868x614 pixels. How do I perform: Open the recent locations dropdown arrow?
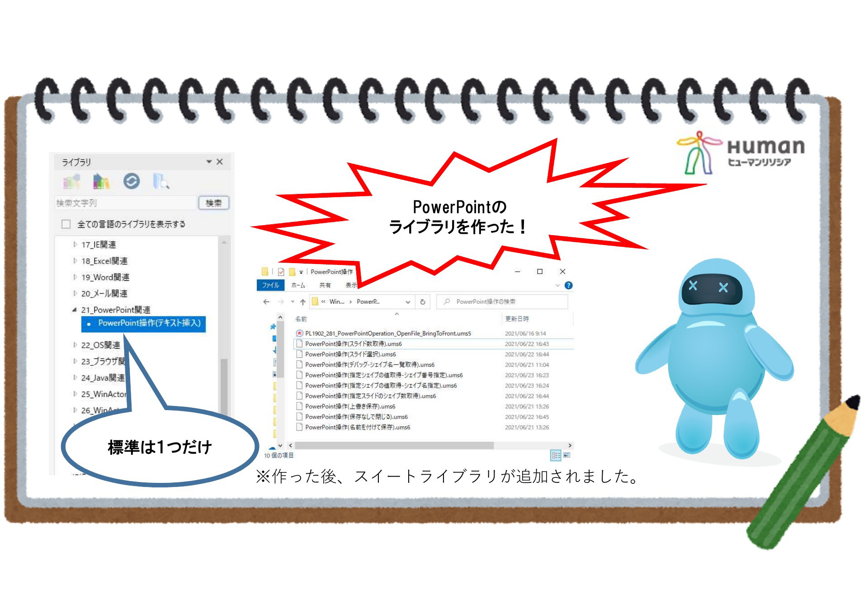(x=292, y=302)
